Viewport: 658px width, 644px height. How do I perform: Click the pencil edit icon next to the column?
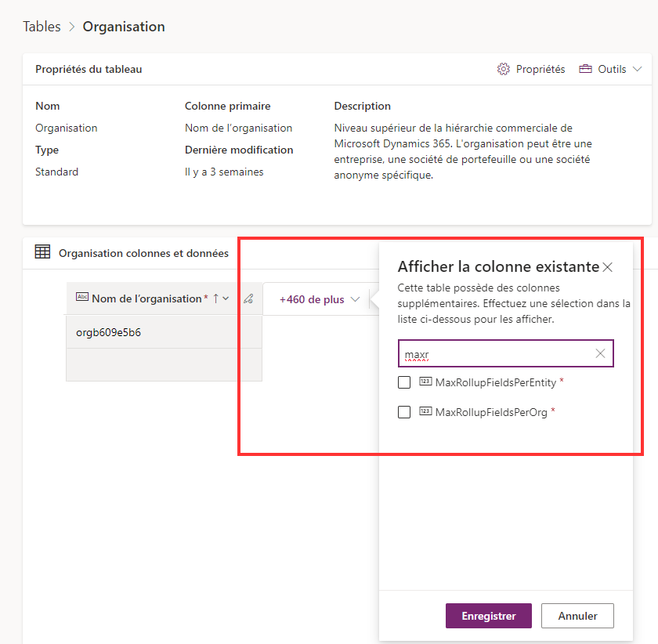(249, 298)
